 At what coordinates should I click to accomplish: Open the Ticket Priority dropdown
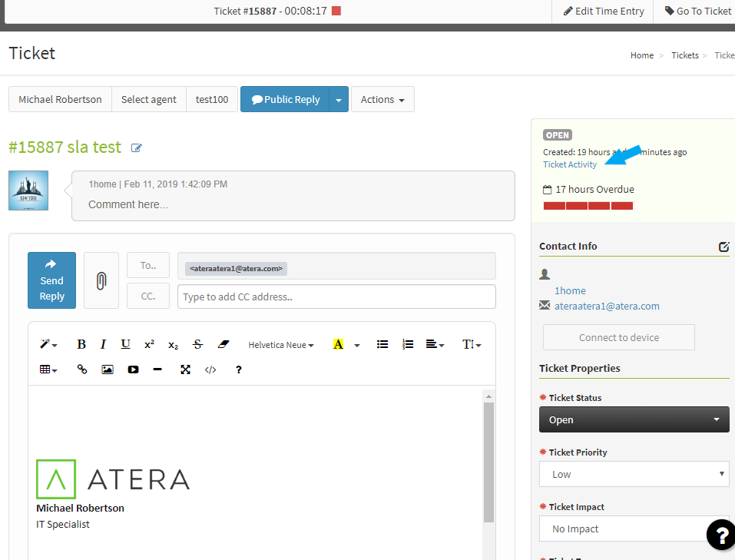coord(634,474)
